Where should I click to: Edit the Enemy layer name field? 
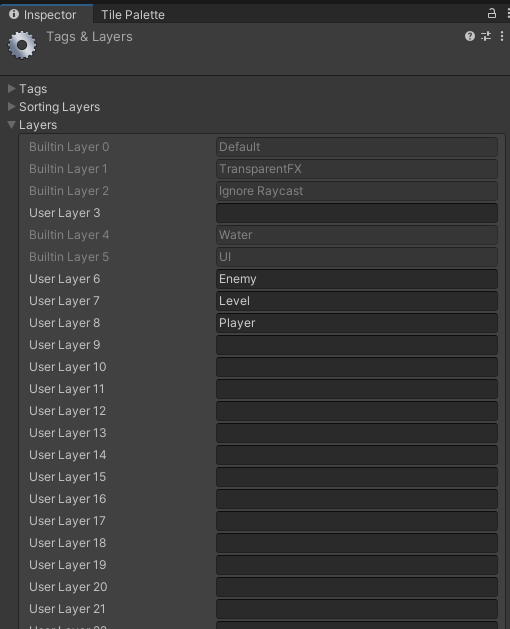click(357, 279)
